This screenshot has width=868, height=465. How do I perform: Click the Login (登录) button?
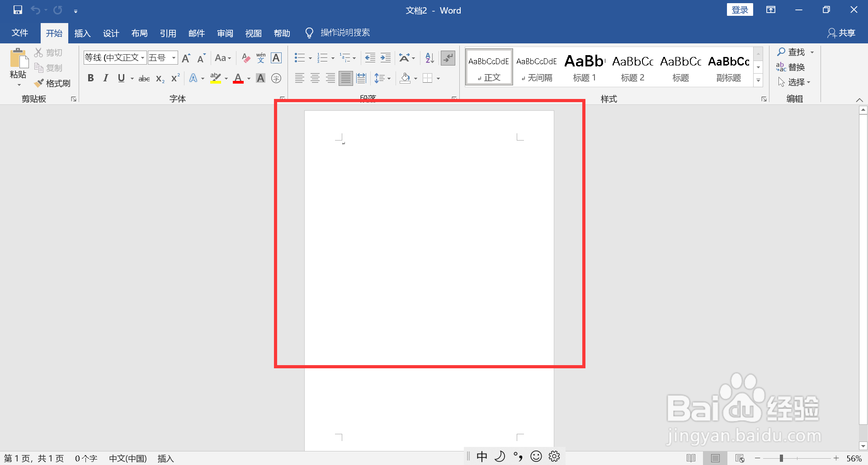pyautogui.click(x=740, y=10)
